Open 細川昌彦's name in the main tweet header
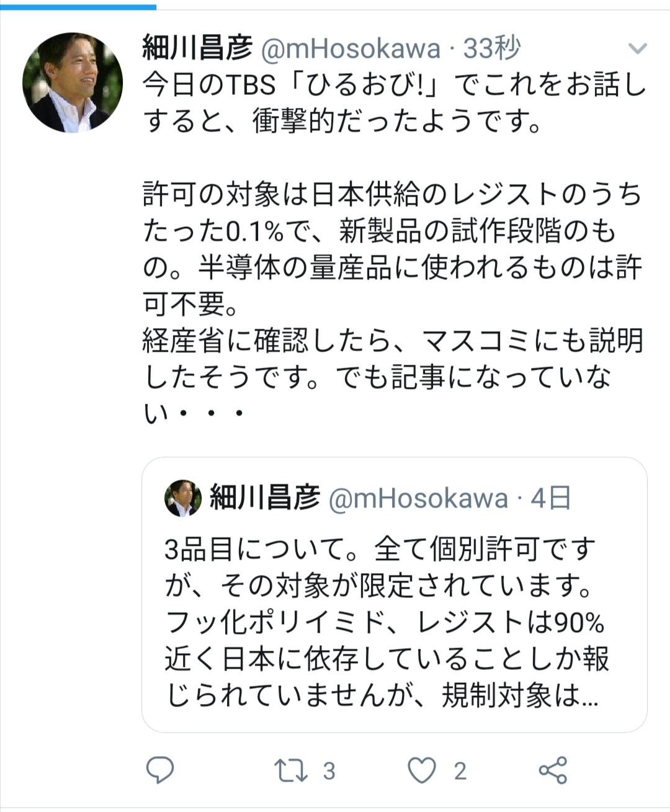Image resolution: width=670 pixels, height=812 pixels. [x=197, y=48]
